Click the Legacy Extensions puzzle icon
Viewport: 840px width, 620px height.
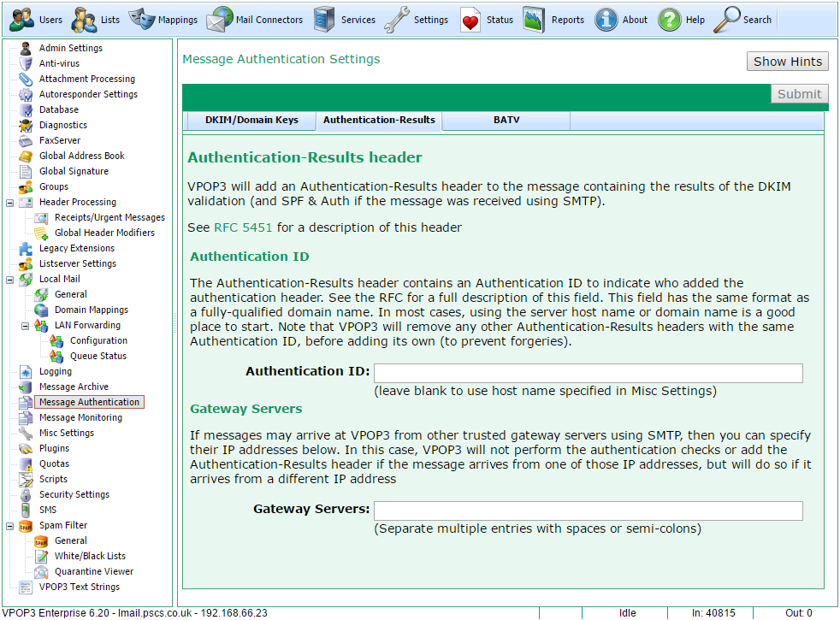pyautogui.click(x=26, y=249)
